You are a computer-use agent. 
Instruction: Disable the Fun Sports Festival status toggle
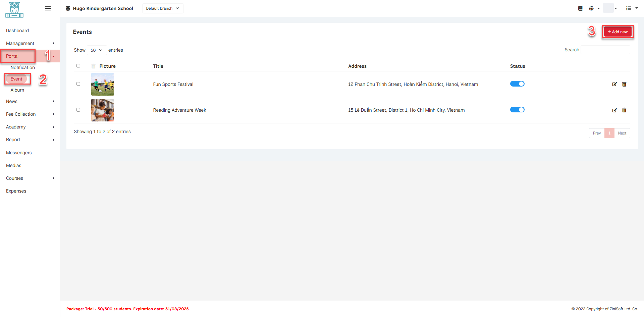[x=517, y=84]
